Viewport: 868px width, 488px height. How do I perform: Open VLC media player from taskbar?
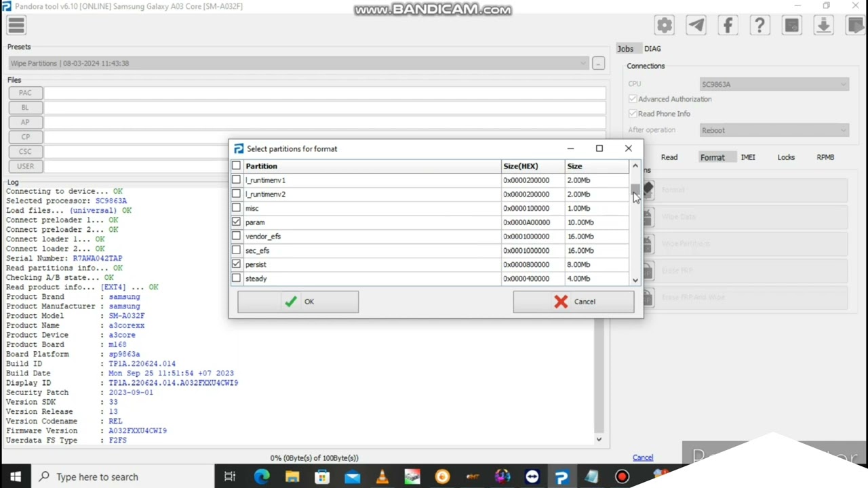(382, 476)
